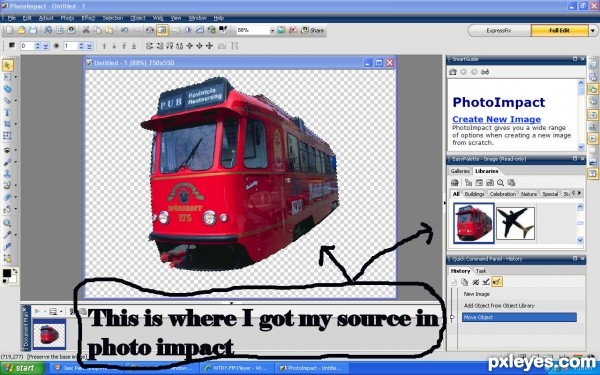
Task: Open the zoom percentage dropdown
Action: point(272,30)
